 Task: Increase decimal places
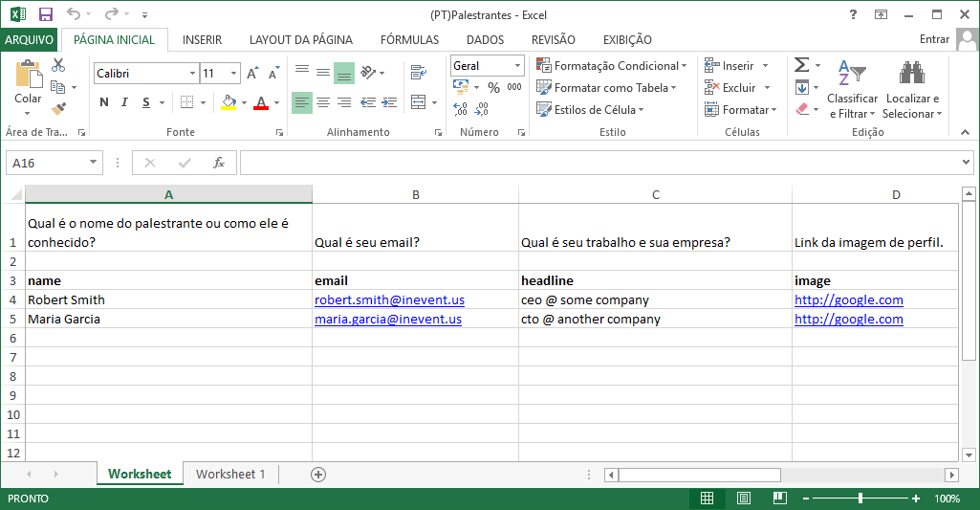click(461, 109)
